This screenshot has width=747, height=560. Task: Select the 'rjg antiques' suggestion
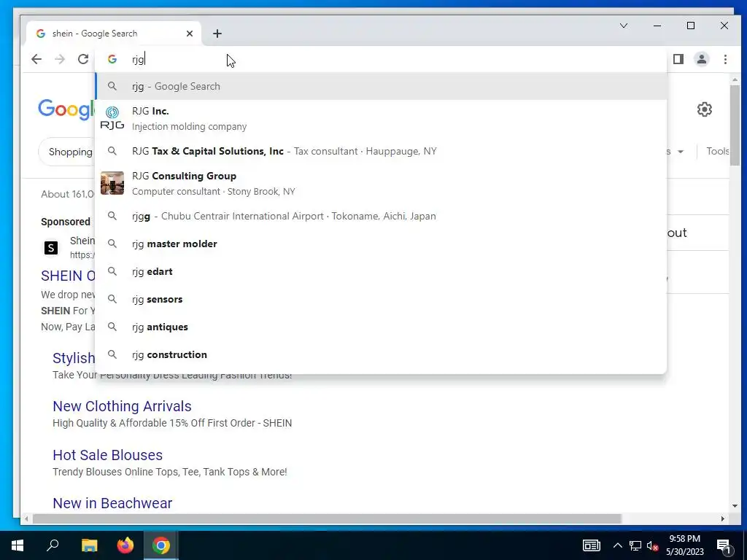point(381,327)
